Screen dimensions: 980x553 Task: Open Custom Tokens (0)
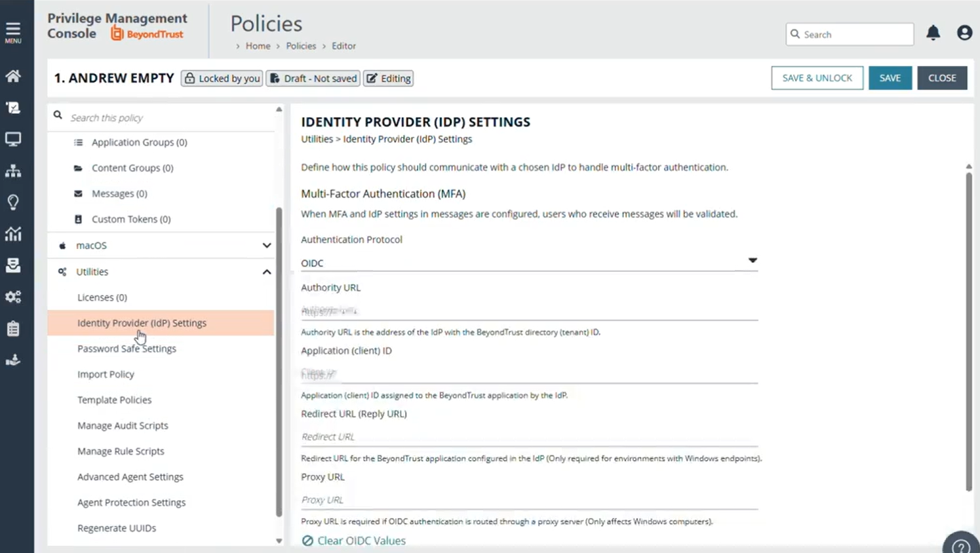pos(131,219)
